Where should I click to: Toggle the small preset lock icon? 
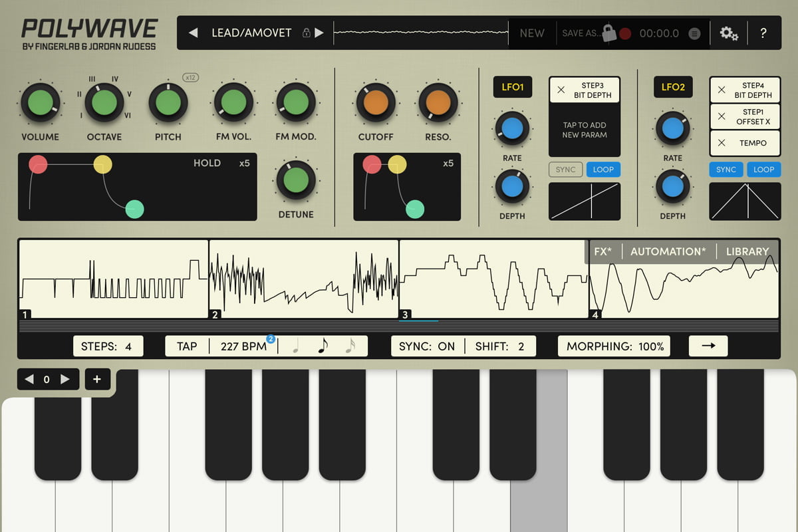(x=306, y=33)
